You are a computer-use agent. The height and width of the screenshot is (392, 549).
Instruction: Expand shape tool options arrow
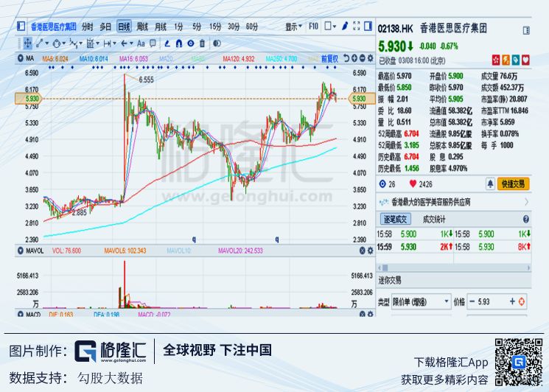pyautogui.click(x=63, y=43)
